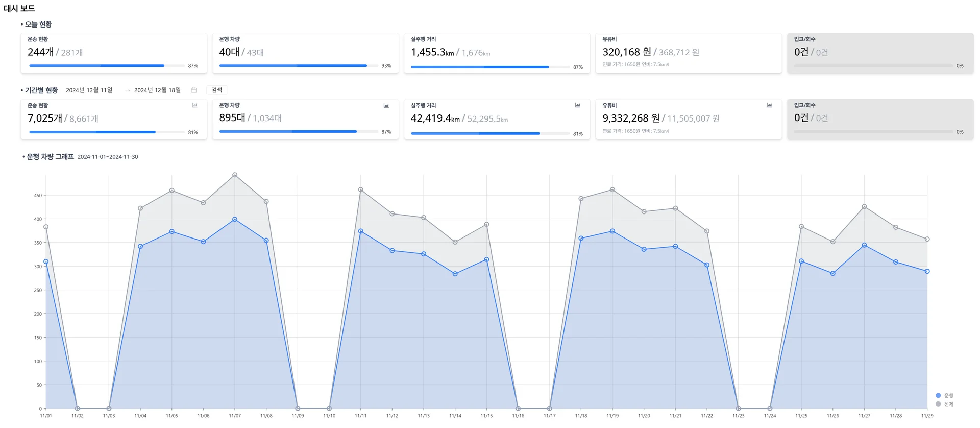Open chart icon on period 운행 차량 card
The height and width of the screenshot is (428, 980).
point(386,105)
